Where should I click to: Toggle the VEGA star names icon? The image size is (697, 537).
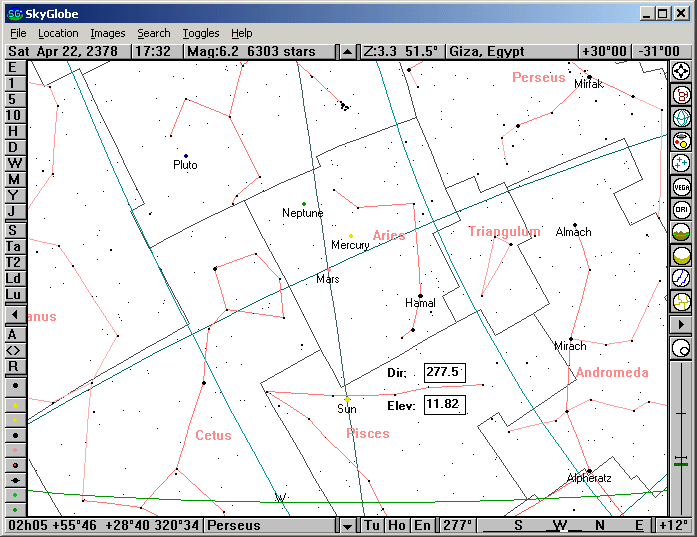point(682,187)
